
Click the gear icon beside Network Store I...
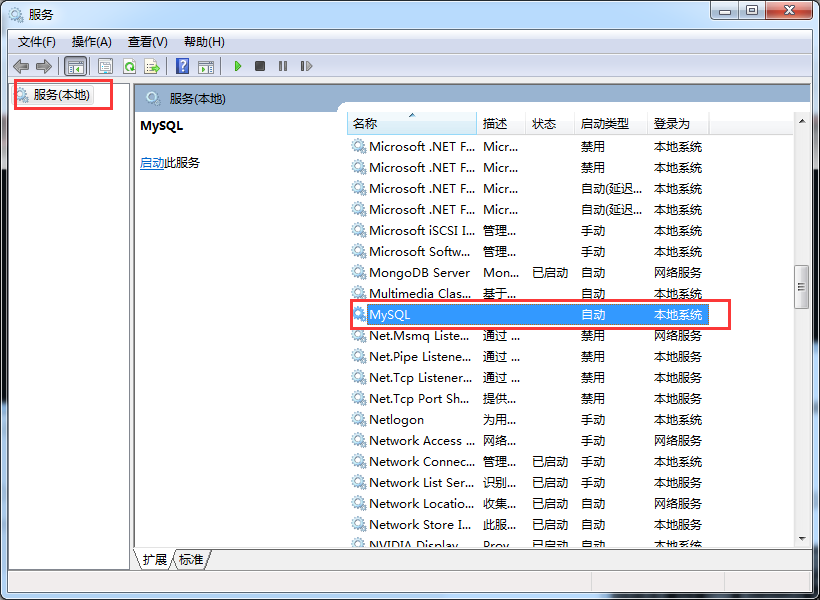click(x=359, y=524)
